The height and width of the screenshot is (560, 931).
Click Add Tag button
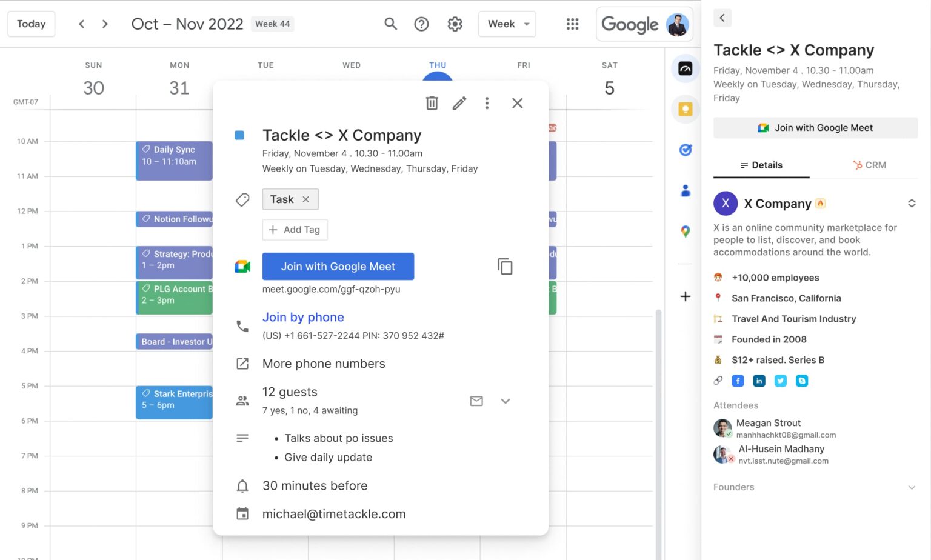(x=295, y=230)
